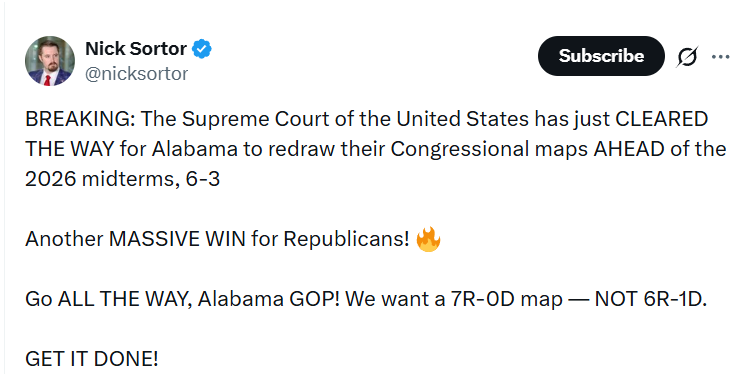Open the Nick Sortor display name link
Screen dimensions: 750x376
[136, 49]
